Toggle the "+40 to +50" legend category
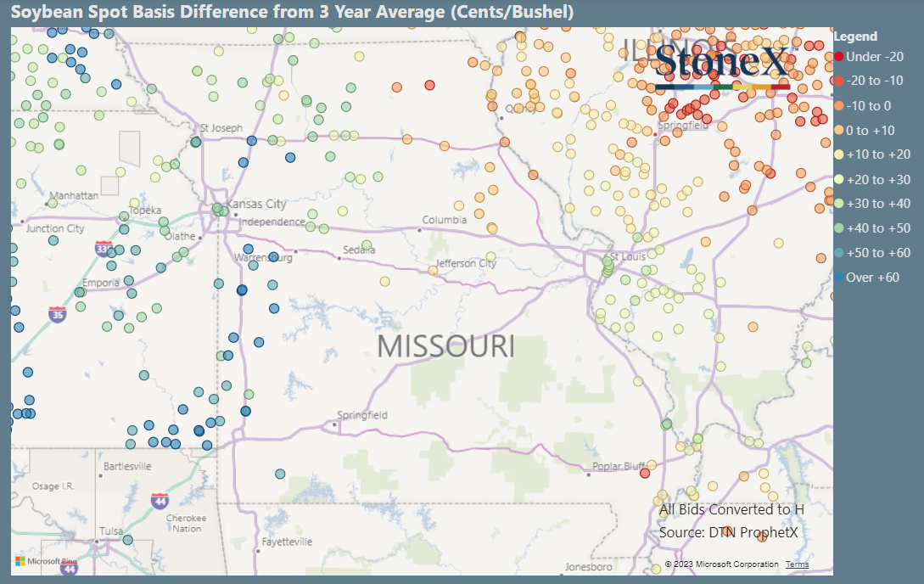This screenshot has height=584, width=924. tap(840, 228)
